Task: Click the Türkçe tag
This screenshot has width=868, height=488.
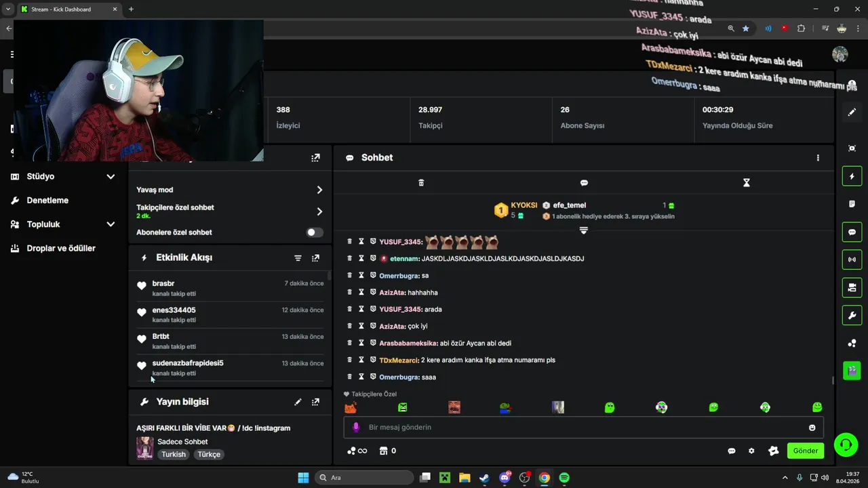Action: pyautogui.click(x=209, y=455)
